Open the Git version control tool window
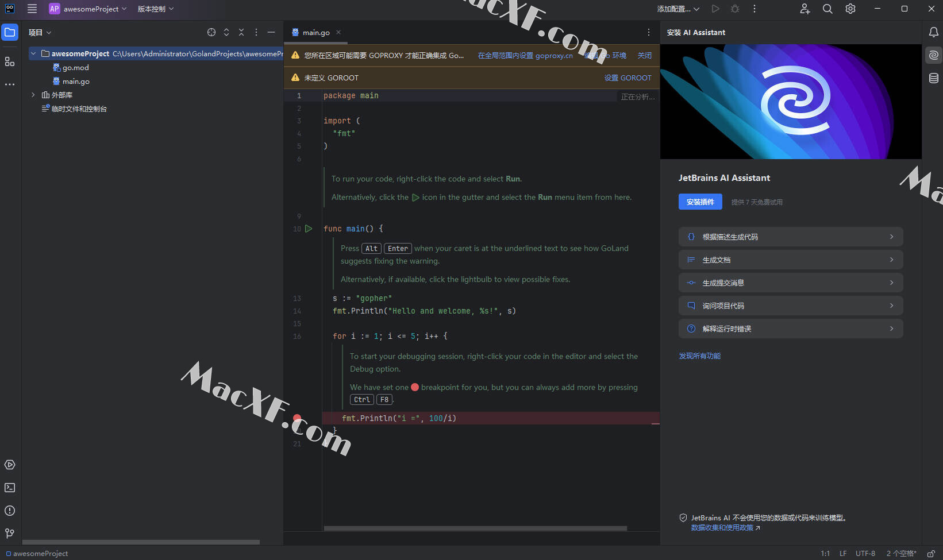 coord(10,534)
